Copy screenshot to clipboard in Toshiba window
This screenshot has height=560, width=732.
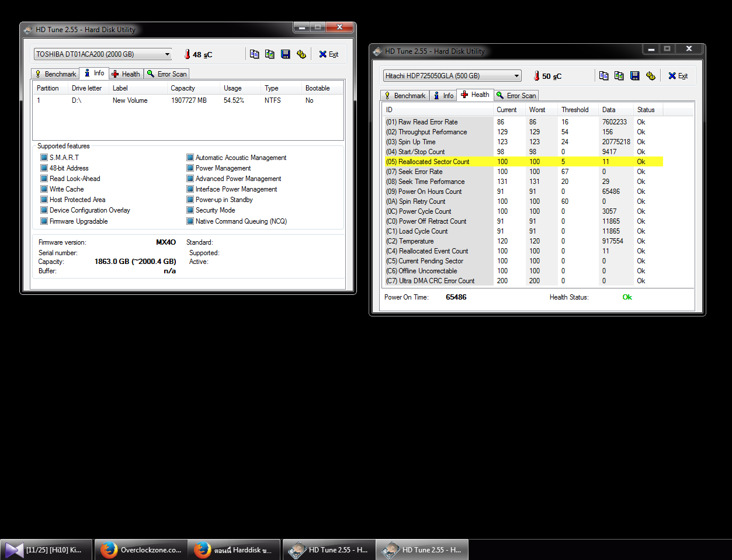[269, 54]
